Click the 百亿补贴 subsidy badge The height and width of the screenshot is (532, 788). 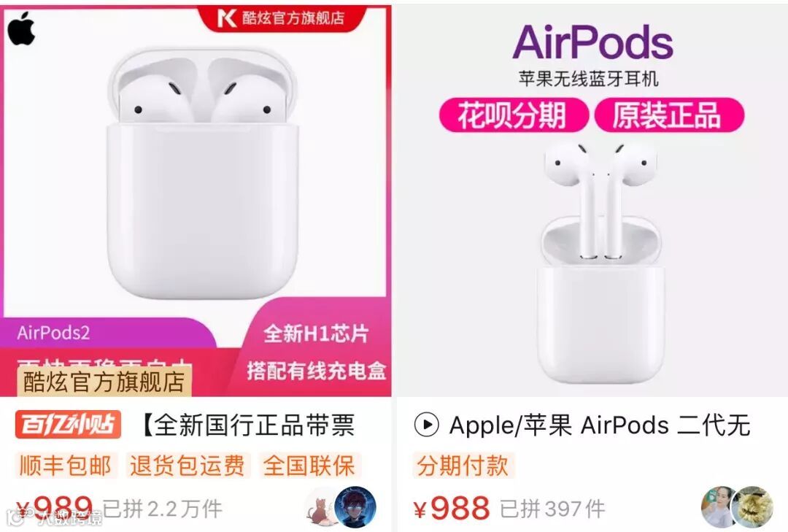click(68, 425)
